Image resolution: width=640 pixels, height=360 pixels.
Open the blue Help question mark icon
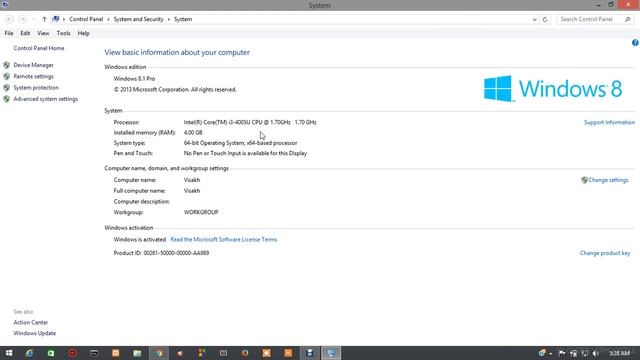pyautogui.click(x=635, y=42)
